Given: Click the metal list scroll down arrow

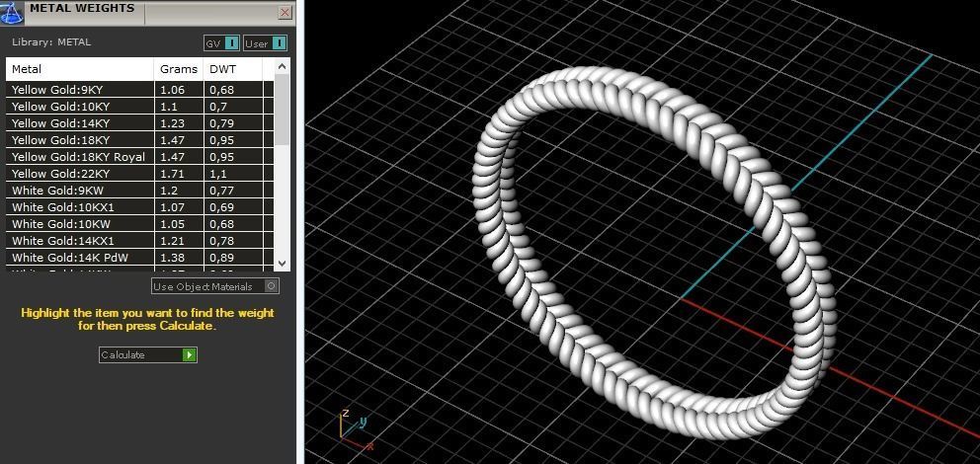Looking at the screenshot, I should 282,263.
